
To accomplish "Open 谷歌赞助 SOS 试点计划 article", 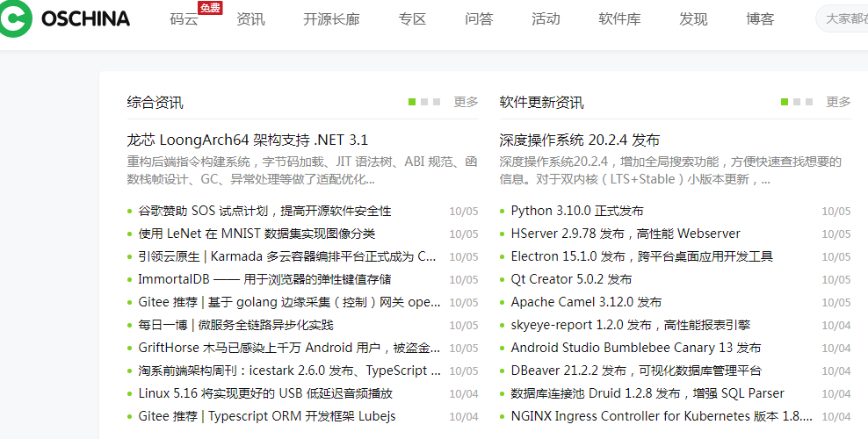I will coord(264,211).
